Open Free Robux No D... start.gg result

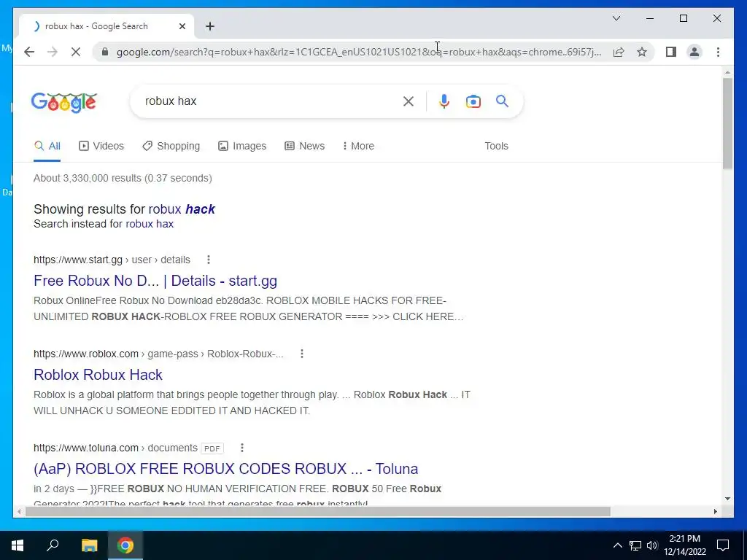[x=155, y=281]
